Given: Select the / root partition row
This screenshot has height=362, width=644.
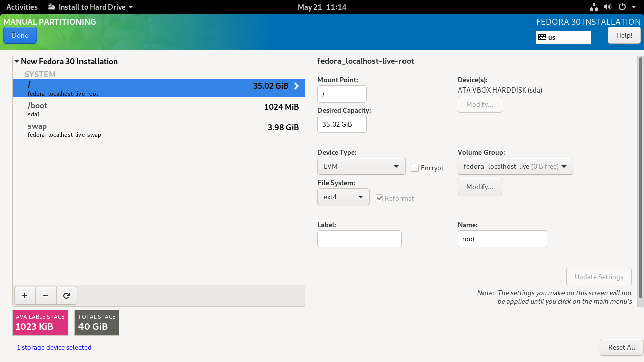Looking at the screenshot, I should [x=158, y=88].
